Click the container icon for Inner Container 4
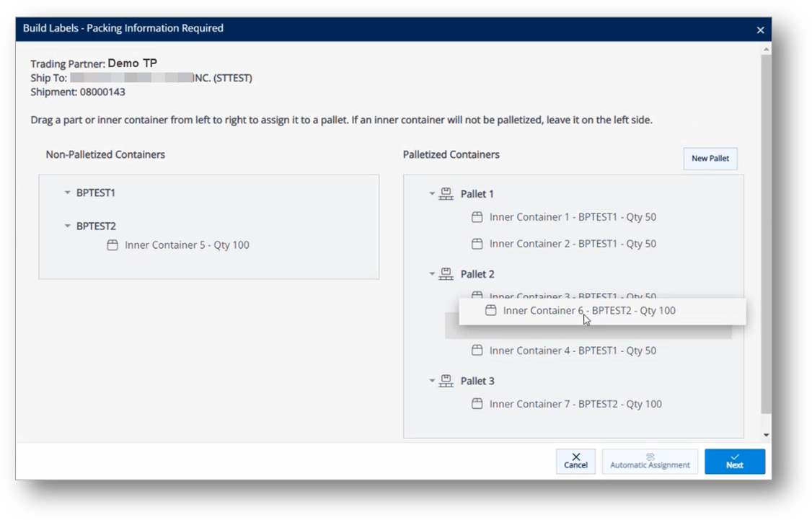812x520 pixels. (x=477, y=351)
